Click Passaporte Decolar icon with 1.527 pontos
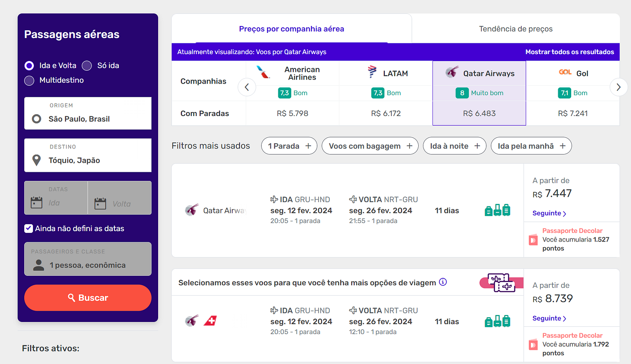631x364 pixels. coord(533,240)
